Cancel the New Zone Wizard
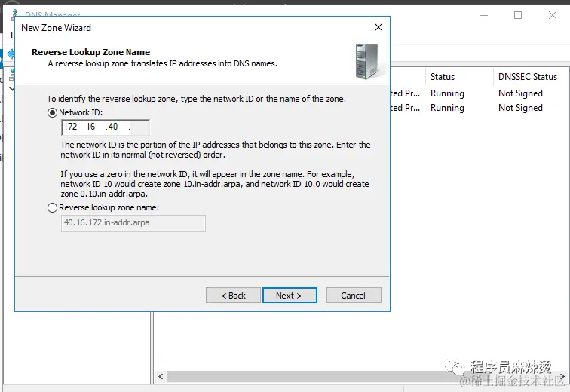This screenshot has height=392, width=570. coord(354,296)
